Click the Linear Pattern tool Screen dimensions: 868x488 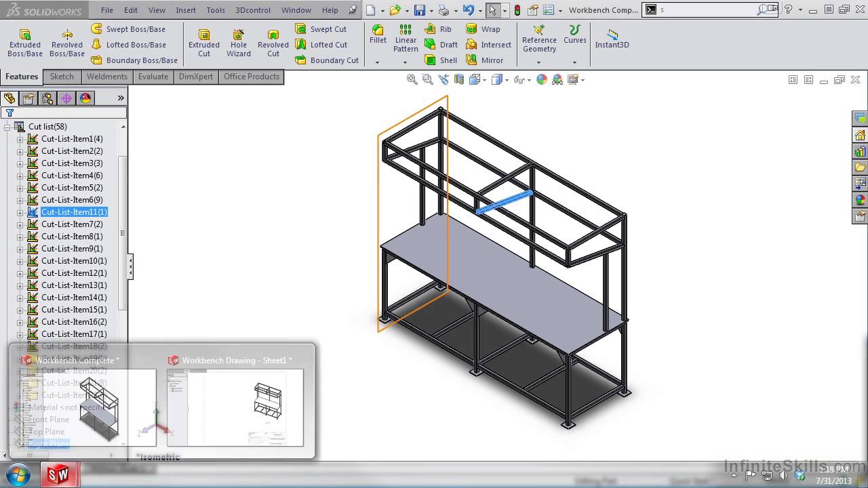(406, 39)
